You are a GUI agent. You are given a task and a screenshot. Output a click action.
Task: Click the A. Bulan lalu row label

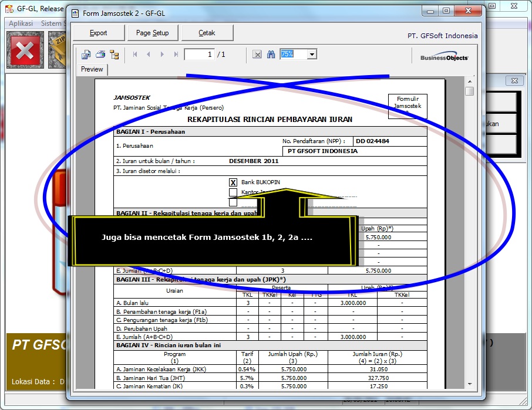click(x=132, y=303)
